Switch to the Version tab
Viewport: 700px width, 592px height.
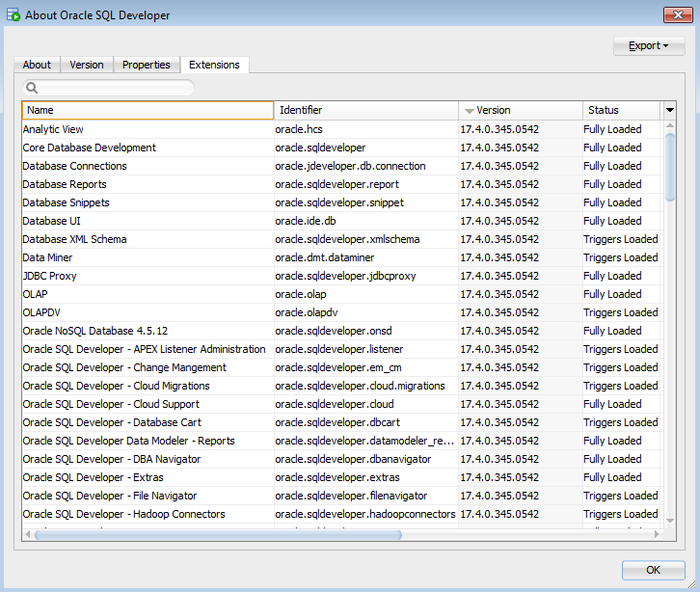click(87, 65)
